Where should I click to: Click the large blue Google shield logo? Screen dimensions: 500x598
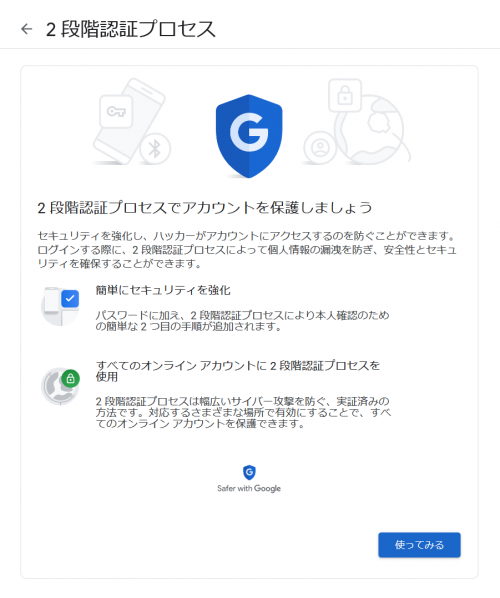[x=249, y=136]
